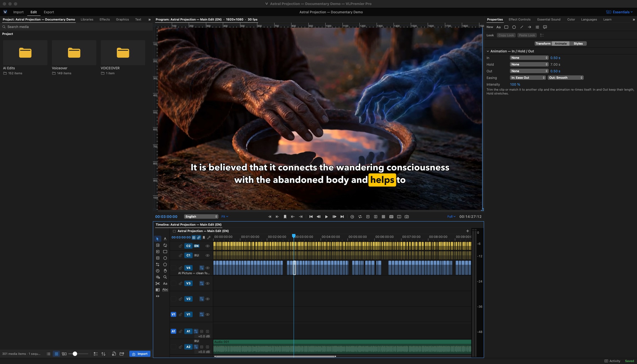Select the Hand tool

pyautogui.click(x=165, y=271)
